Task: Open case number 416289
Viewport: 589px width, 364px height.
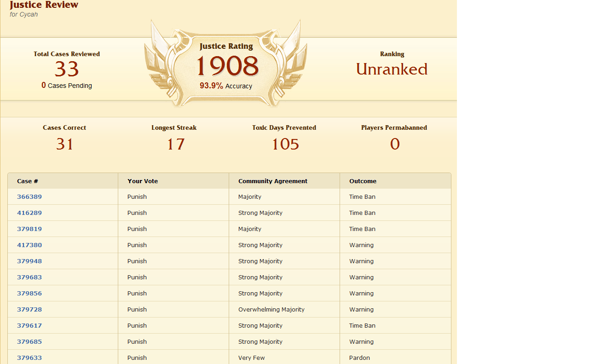Action: (29, 213)
